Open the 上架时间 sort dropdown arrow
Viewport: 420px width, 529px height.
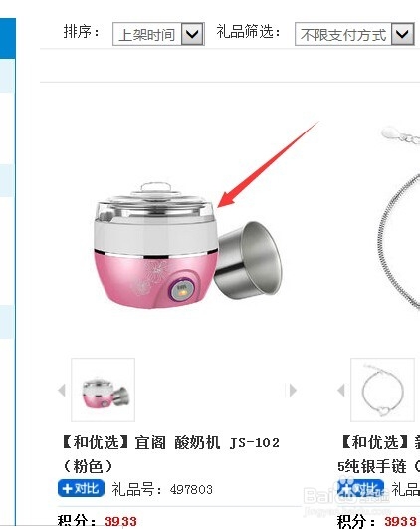pyautogui.click(x=193, y=34)
